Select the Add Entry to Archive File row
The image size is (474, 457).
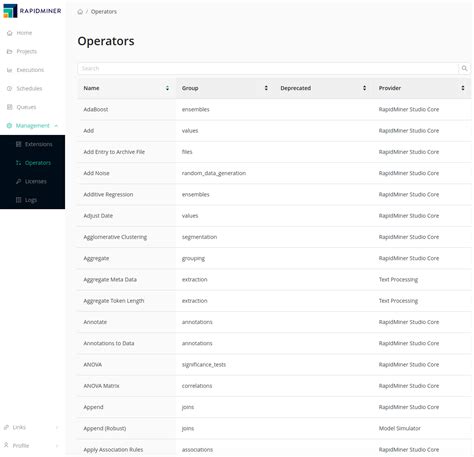274,152
